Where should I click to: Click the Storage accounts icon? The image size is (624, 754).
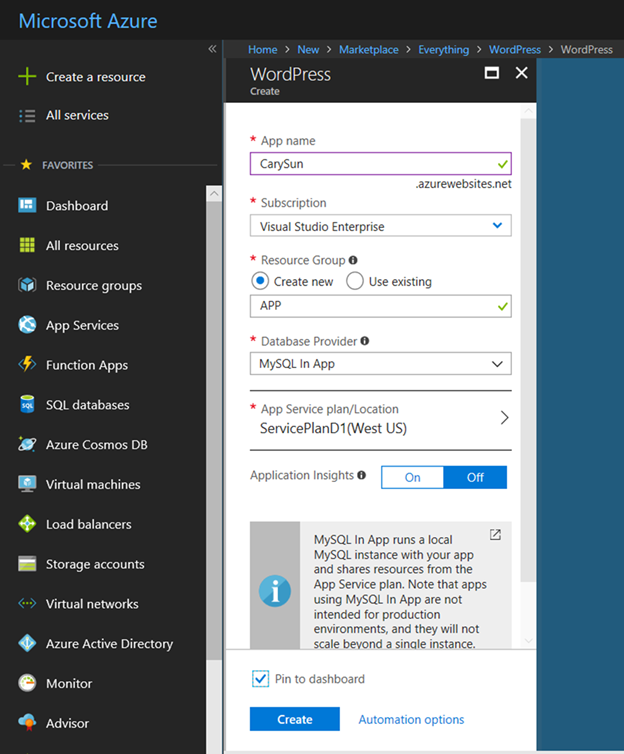pyautogui.click(x=27, y=564)
